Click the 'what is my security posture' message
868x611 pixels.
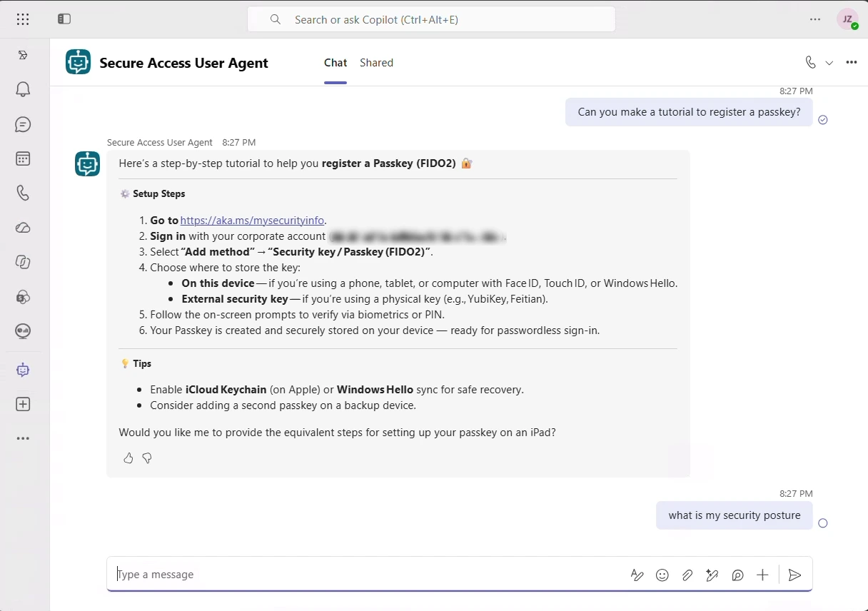pyautogui.click(x=735, y=515)
